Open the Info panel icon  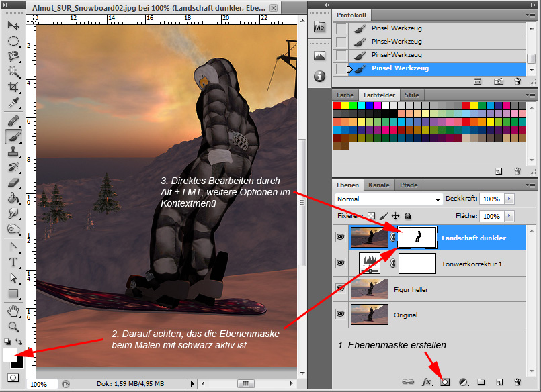tap(320, 77)
